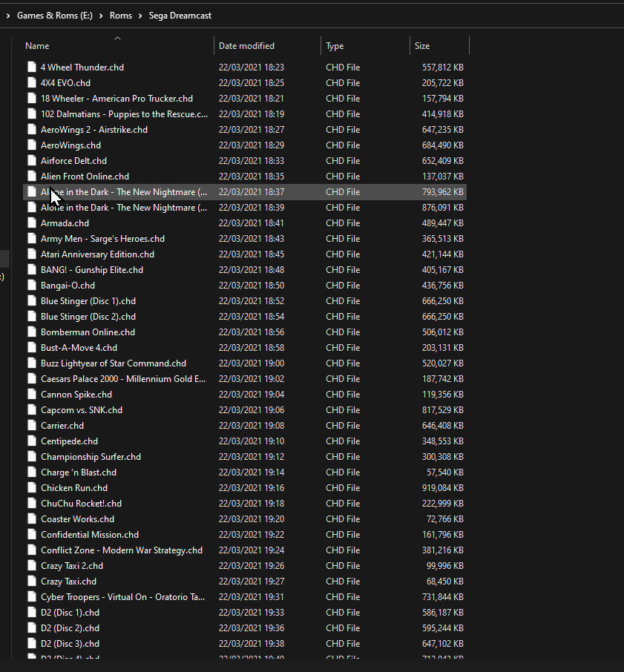Select the Cannon Spike file icon

[32, 395]
